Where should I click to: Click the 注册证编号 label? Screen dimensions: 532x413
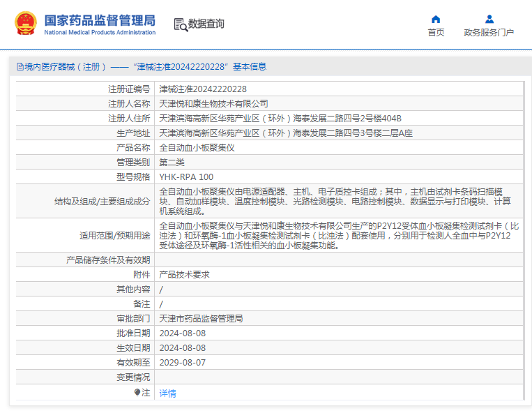(129, 89)
